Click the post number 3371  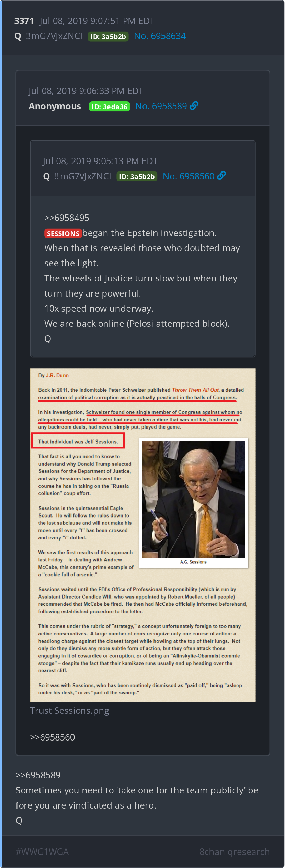24,21
